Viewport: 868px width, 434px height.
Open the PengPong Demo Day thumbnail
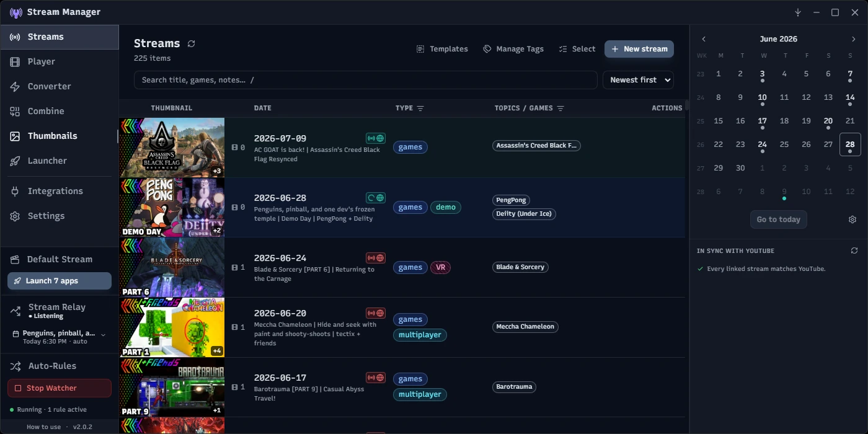172,208
